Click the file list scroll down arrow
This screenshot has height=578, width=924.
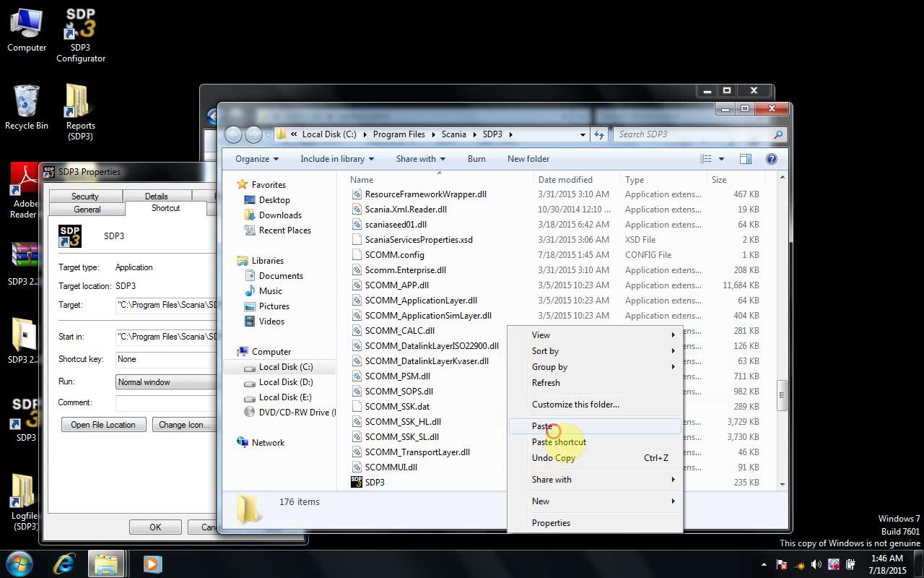pos(782,483)
